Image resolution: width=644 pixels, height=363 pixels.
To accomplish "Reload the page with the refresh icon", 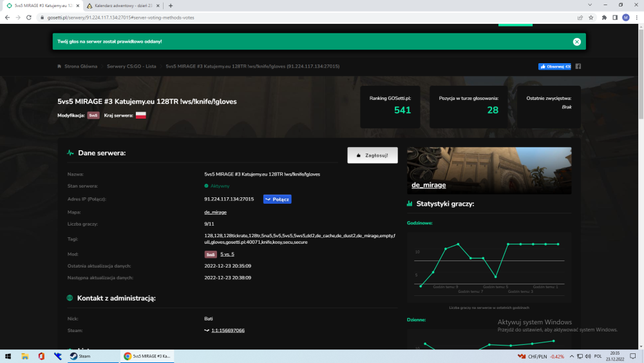I will (x=29, y=17).
